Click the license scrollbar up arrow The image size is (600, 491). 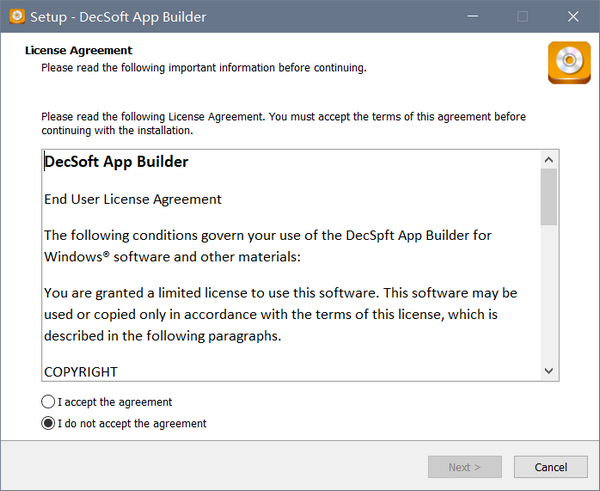549,160
